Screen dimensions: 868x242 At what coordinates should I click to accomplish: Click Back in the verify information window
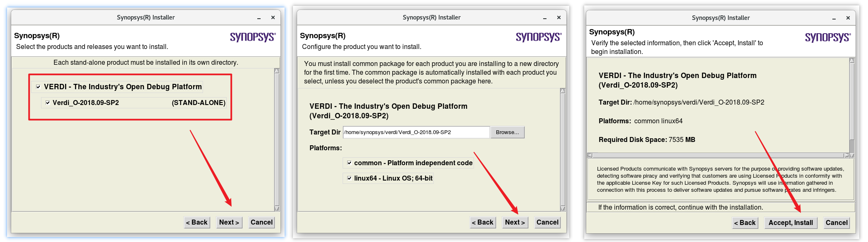coord(745,223)
